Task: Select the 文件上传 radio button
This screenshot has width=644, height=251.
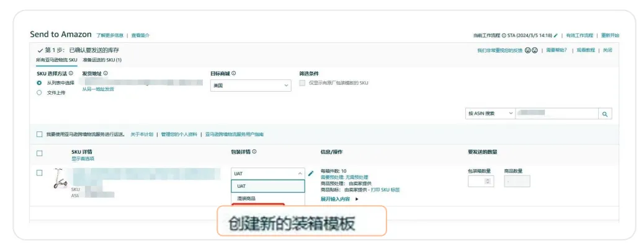Action: coord(40,93)
